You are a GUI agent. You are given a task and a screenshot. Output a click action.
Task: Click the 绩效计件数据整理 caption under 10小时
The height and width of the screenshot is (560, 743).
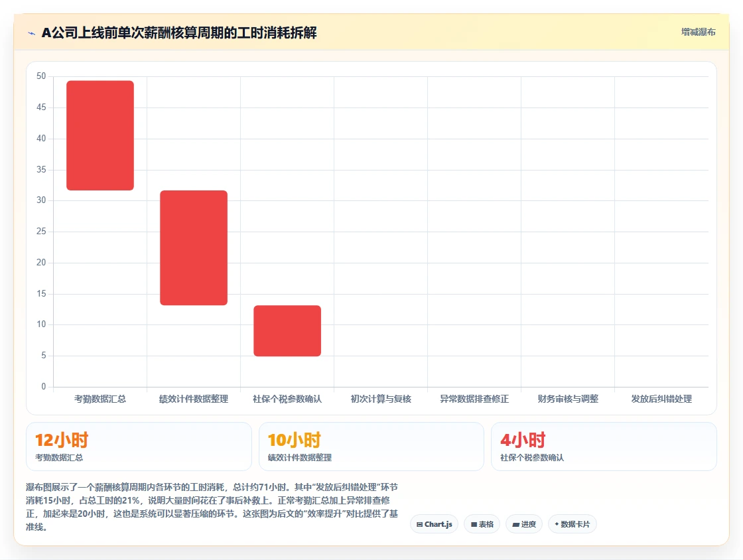[x=299, y=458]
